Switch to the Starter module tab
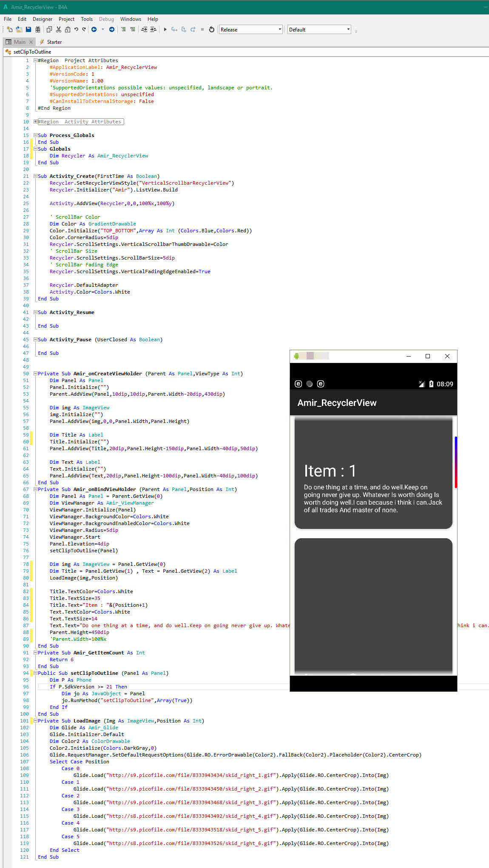Viewport: 489px width, 868px height. [x=51, y=42]
